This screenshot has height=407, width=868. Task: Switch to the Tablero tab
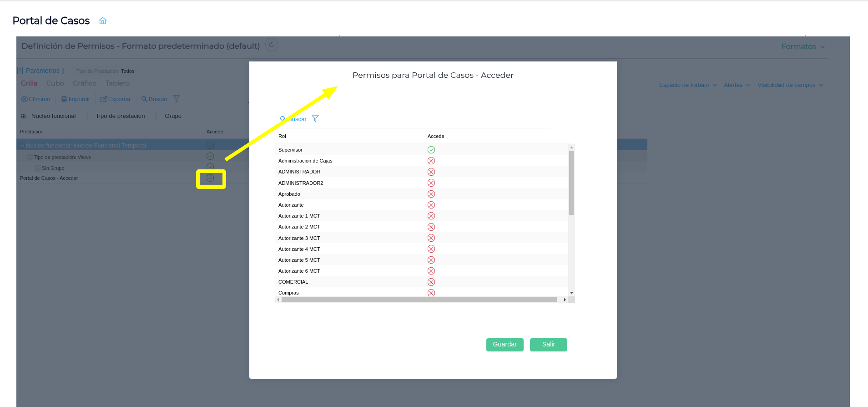tap(117, 83)
